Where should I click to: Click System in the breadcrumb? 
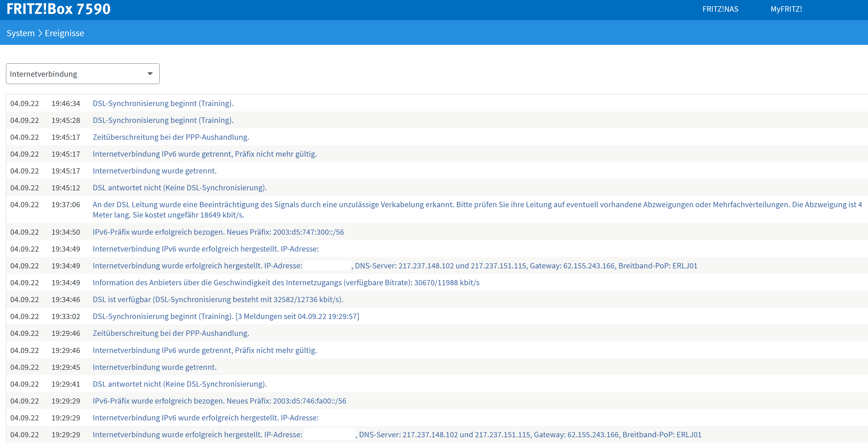21,33
